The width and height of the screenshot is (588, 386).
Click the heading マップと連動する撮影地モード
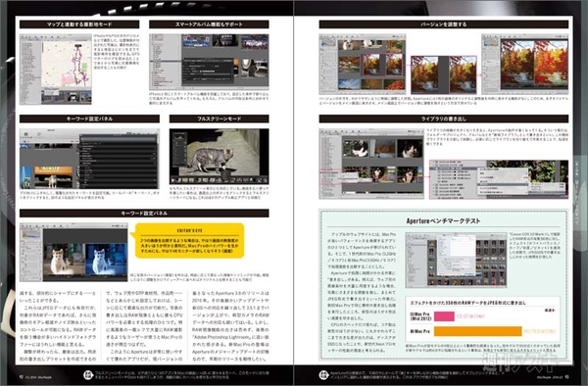[79, 24]
